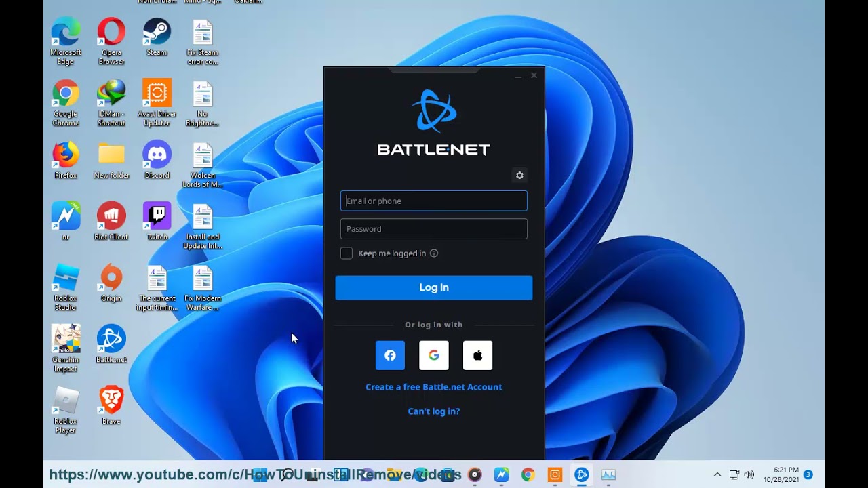The width and height of the screenshot is (868, 488).
Task: Select Battle.net desktop shortcut
Action: pos(111,344)
